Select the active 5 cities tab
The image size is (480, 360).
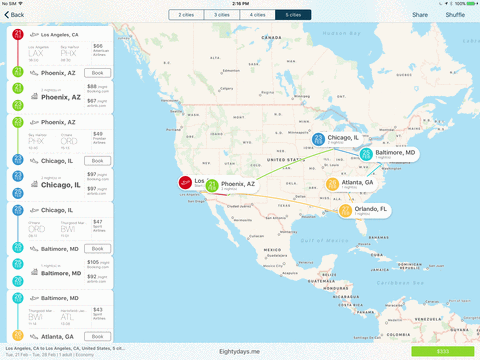(293, 15)
